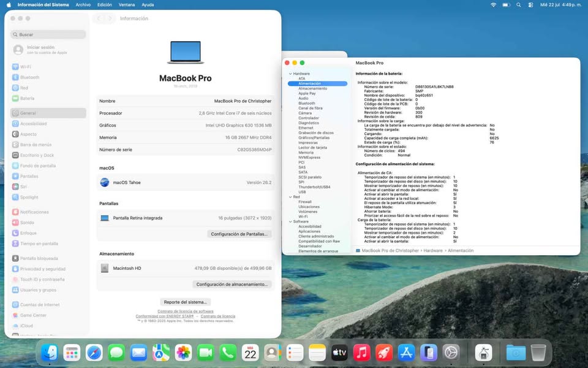Open Sonido settings in sidebar
This screenshot has height=368, width=588.
point(48,223)
